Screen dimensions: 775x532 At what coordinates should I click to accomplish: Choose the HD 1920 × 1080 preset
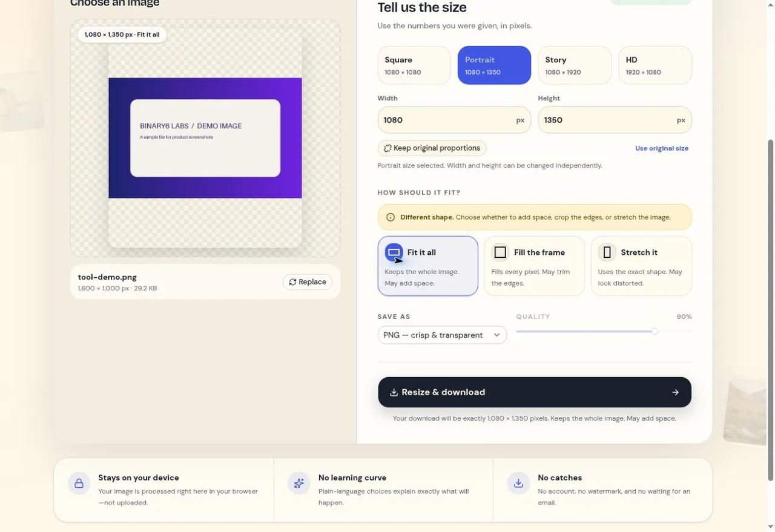click(655, 65)
